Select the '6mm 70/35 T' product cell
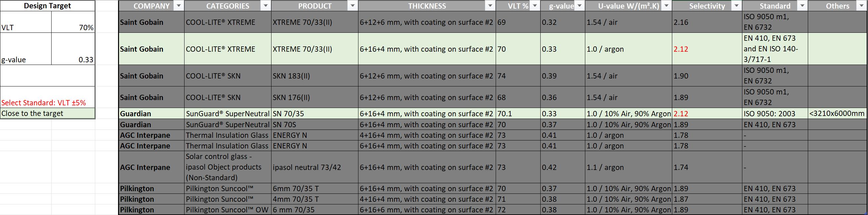This screenshot has width=868, height=215. (x=315, y=188)
